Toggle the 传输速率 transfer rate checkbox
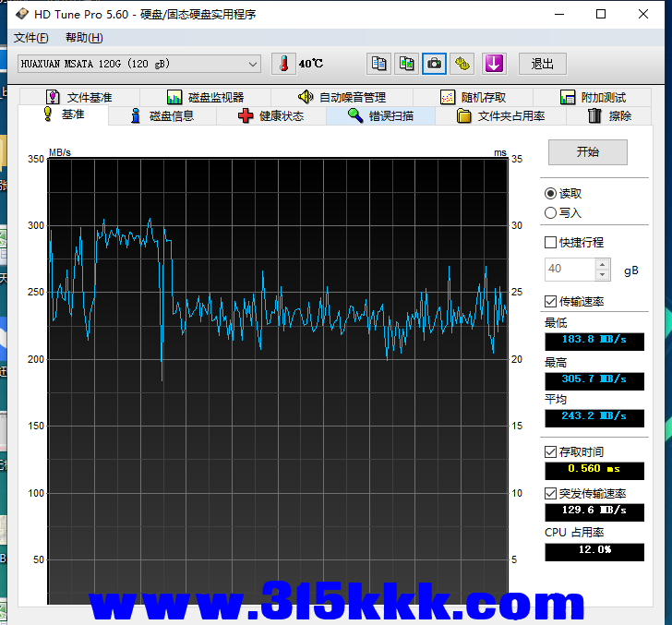The image size is (672, 625). [551, 302]
